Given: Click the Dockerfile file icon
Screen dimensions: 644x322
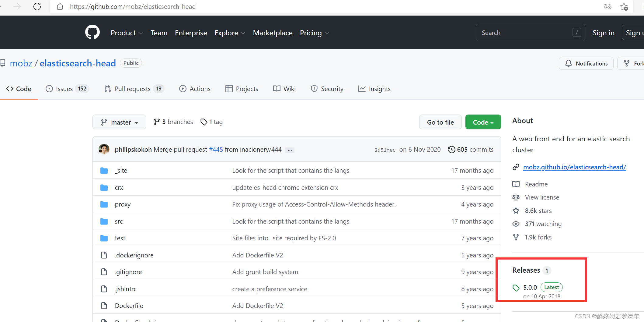Looking at the screenshot, I should pos(104,306).
